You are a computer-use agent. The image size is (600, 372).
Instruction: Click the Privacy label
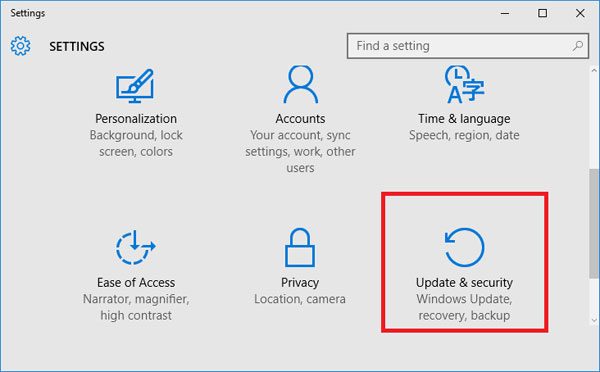(x=300, y=282)
